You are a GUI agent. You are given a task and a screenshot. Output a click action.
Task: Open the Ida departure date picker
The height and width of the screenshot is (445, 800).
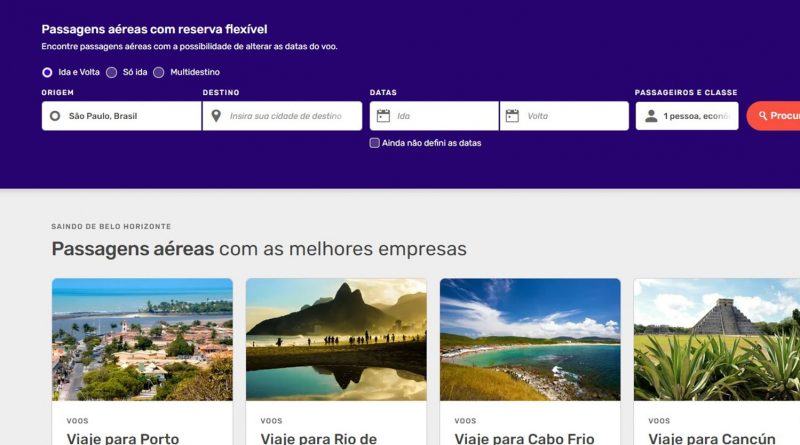434,116
